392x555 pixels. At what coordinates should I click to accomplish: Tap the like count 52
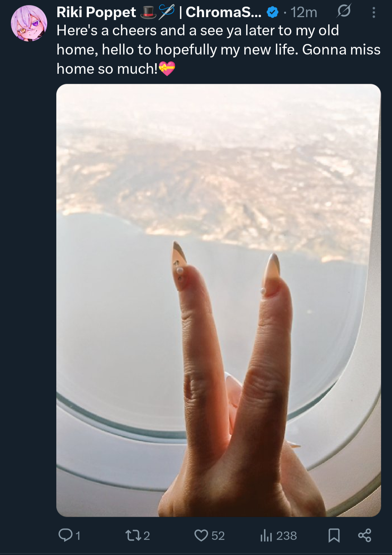(x=218, y=536)
